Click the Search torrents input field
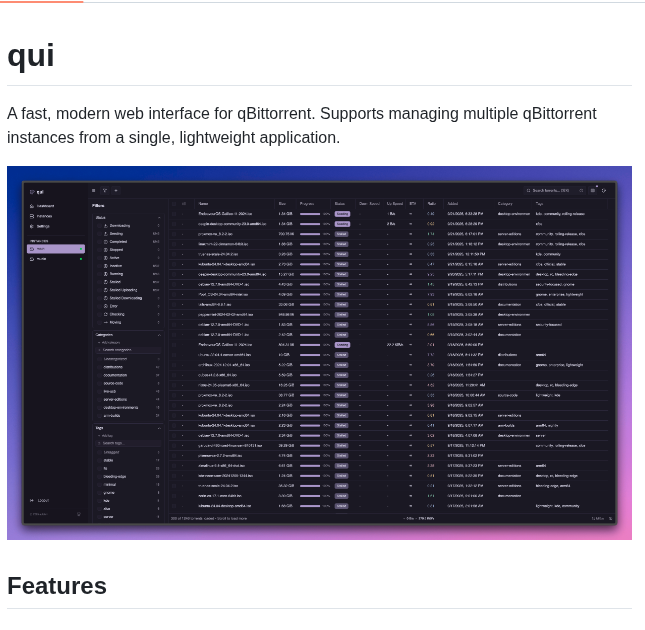The width and height of the screenshot is (645, 630). coord(550,190)
